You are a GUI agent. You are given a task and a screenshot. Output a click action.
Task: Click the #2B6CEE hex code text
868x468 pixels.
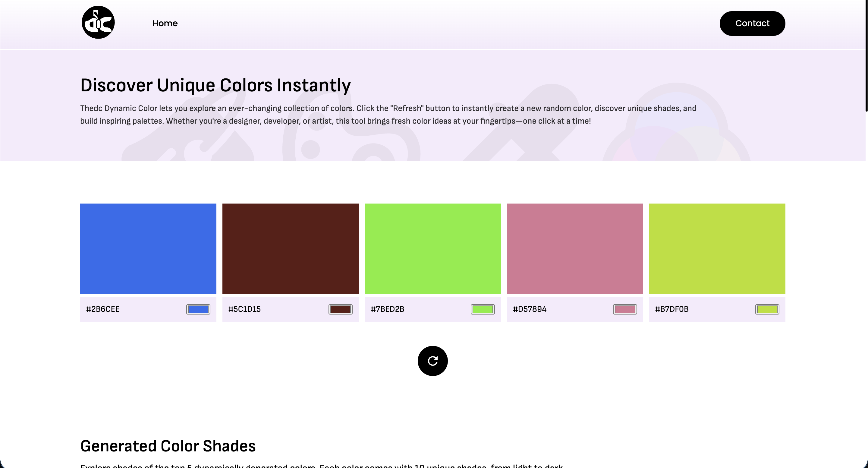[103, 309]
